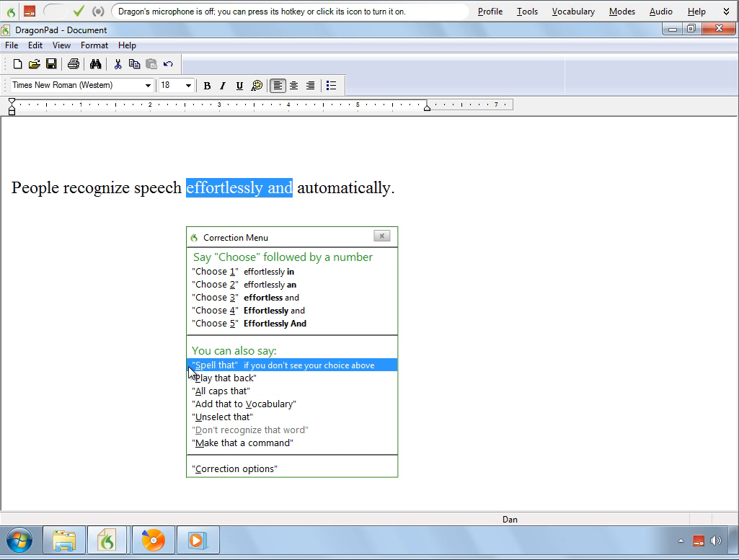Toggle bullet list formatting

[x=332, y=86]
